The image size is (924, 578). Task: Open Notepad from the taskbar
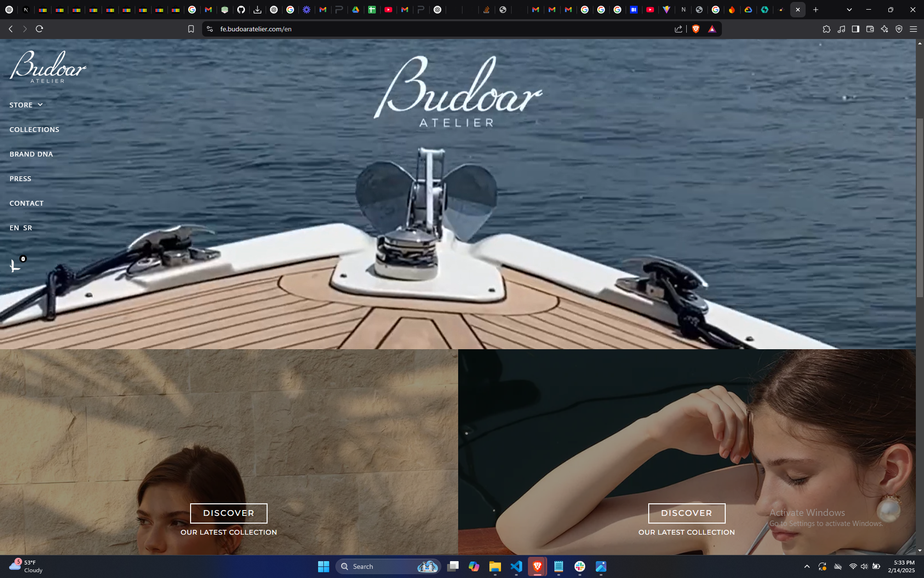[x=559, y=566]
